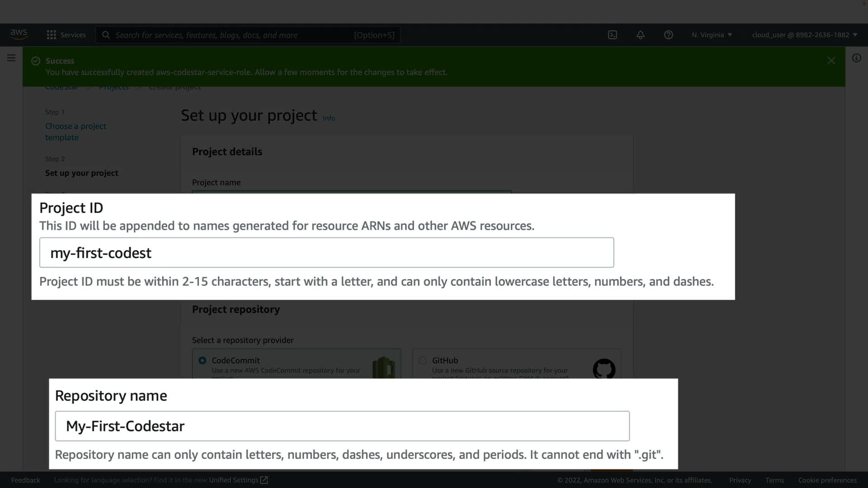Click the Feedback button in footer
The width and height of the screenshot is (868, 488).
[x=25, y=480]
